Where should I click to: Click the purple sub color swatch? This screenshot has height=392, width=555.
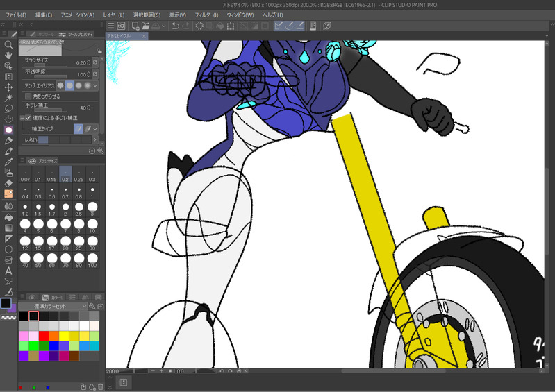point(13,308)
